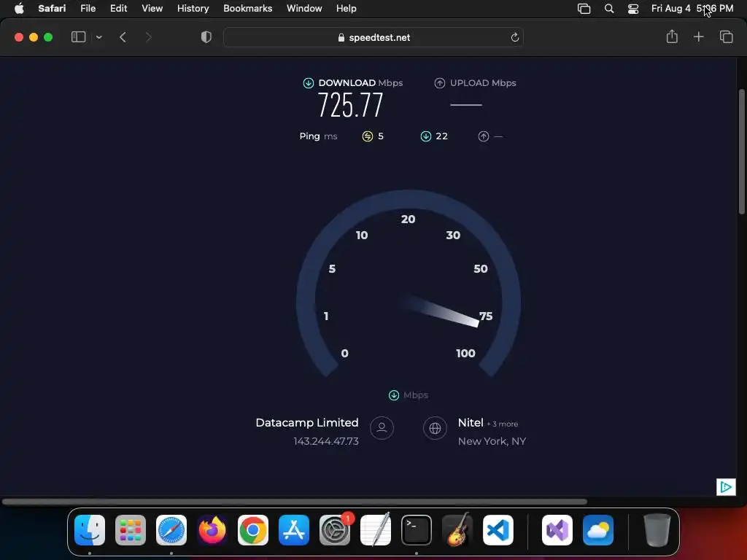Viewport: 747px width, 560px height.
Task: Select the 725.77 download speed value
Action: [x=350, y=105]
